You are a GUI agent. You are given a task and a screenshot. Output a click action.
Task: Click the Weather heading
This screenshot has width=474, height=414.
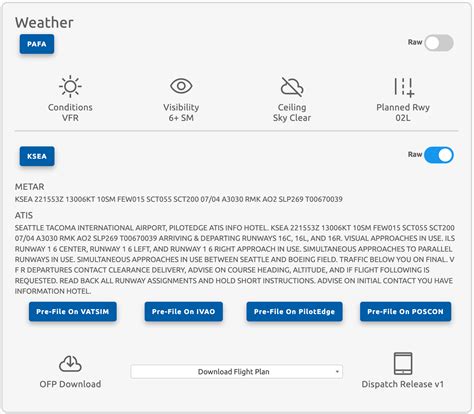pyautogui.click(x=44, y=23)
